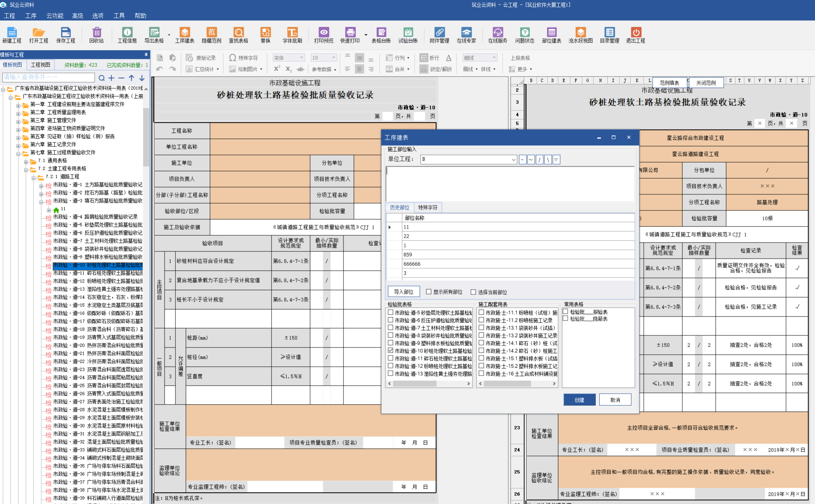Screen dimensions: 815x504
Task: Click the 目录管理 (Directory Management) icon
Action: point(609,33)
